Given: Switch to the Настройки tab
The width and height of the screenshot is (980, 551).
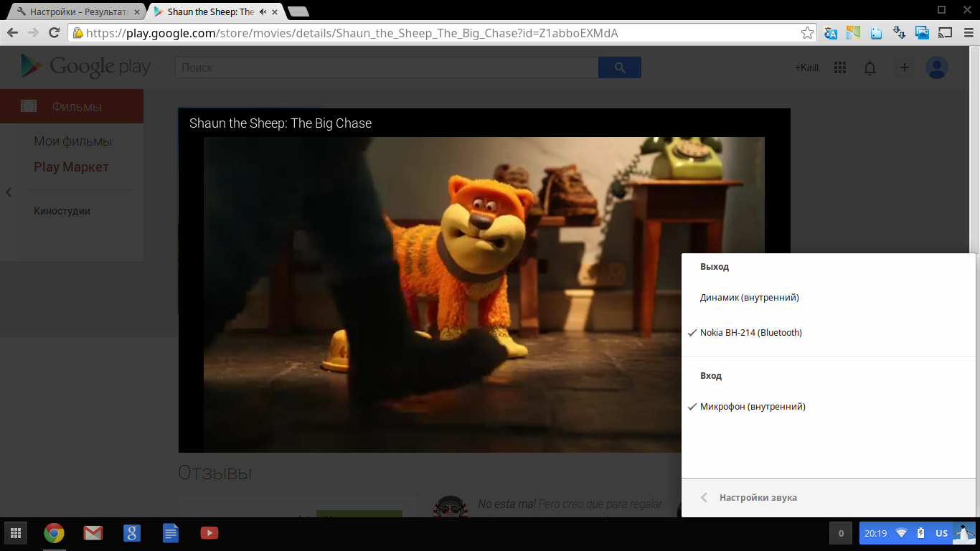Looking at the screenshot, I should pos(77,11).
